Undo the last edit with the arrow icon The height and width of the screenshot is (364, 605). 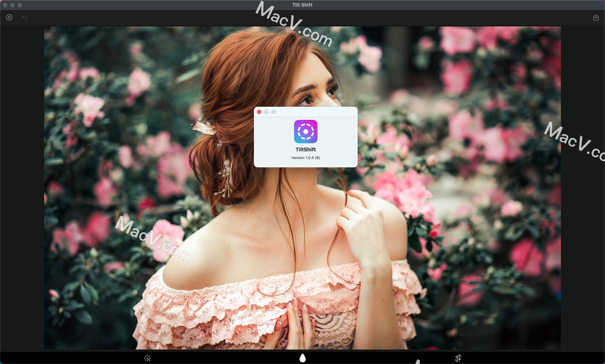coord(25,18)
